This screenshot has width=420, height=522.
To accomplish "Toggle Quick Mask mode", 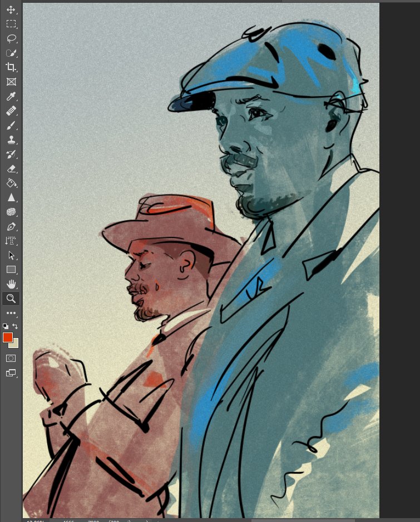I will coord(11,359).
